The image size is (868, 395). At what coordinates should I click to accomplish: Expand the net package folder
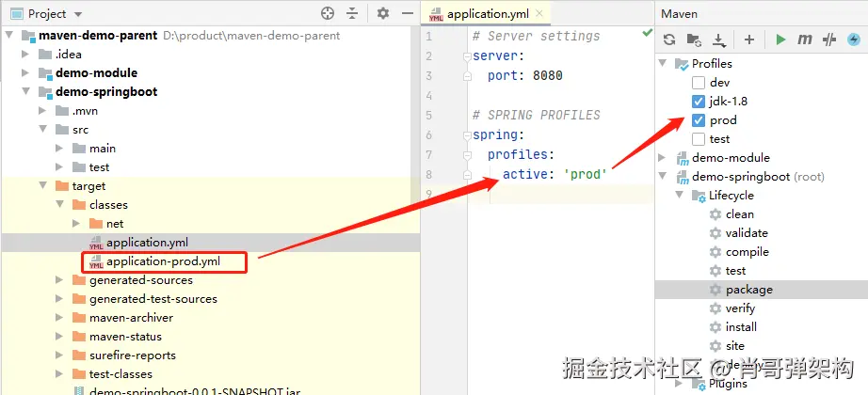pos(76,224)
